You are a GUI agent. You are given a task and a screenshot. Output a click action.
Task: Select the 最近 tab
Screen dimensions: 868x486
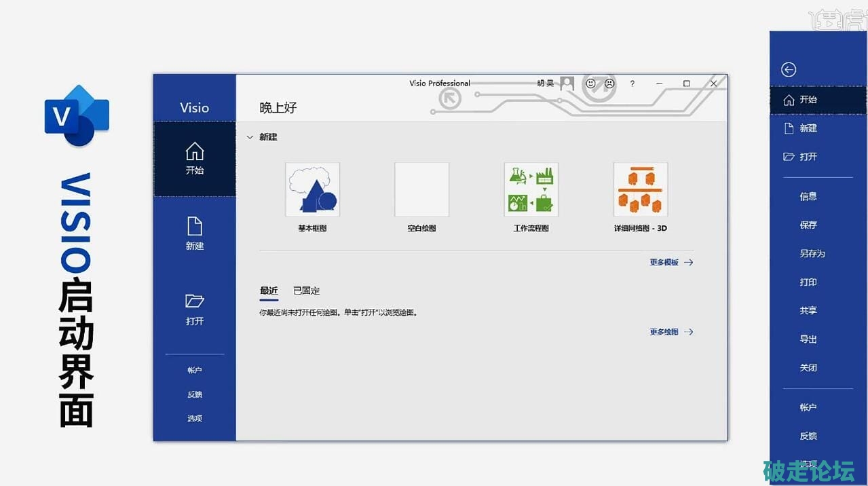269,291
